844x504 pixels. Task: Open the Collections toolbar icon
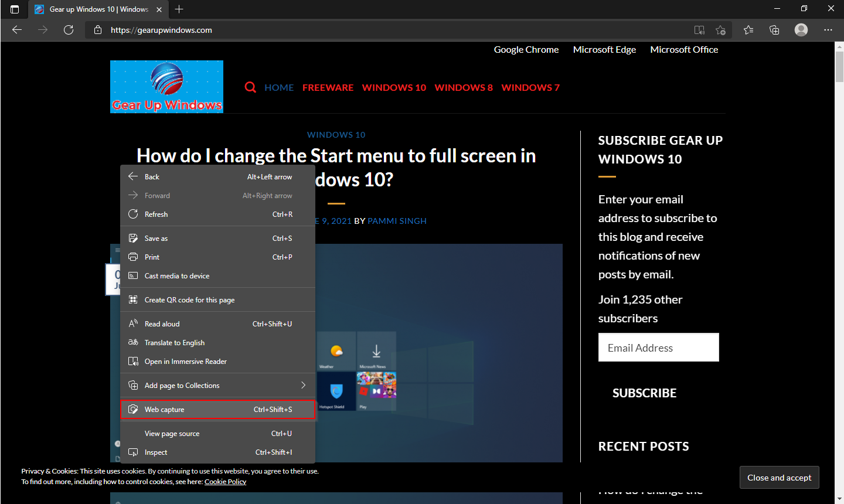tap(774, 30)
